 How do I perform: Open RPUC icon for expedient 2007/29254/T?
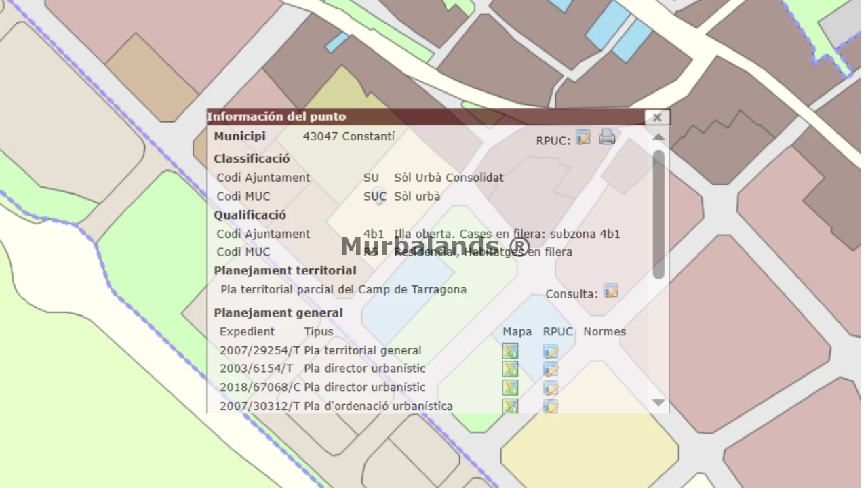[551, 351]
